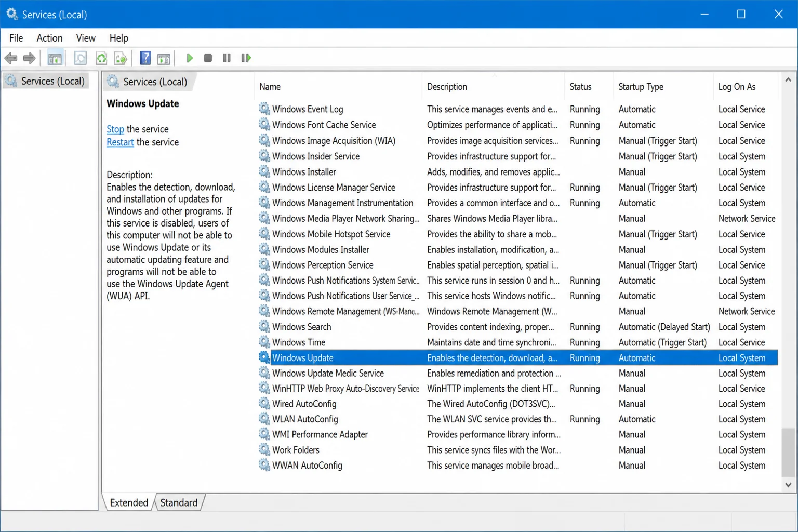Click the gear icon beside WWAN AutoConfig

coord(264,465)
